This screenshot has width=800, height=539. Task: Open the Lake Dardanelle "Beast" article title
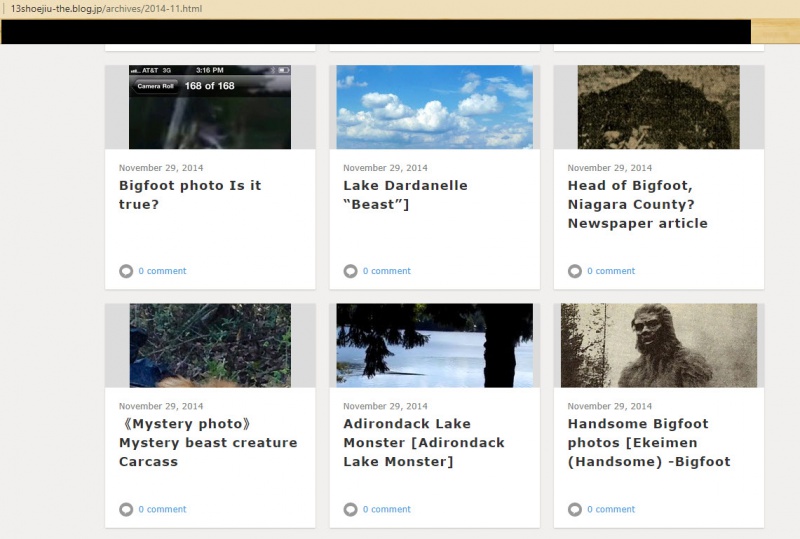[405, 195]
